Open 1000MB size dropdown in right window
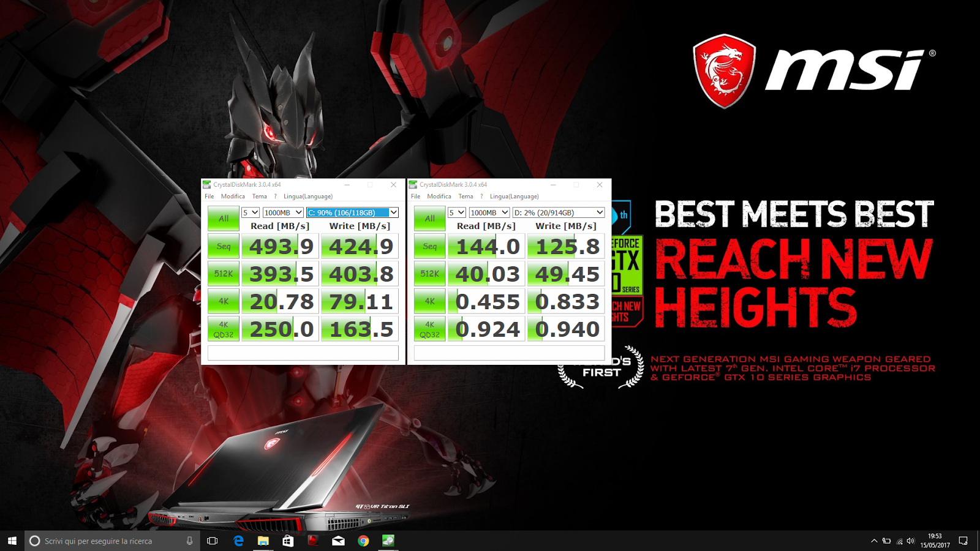 click(x=489, y=212)
